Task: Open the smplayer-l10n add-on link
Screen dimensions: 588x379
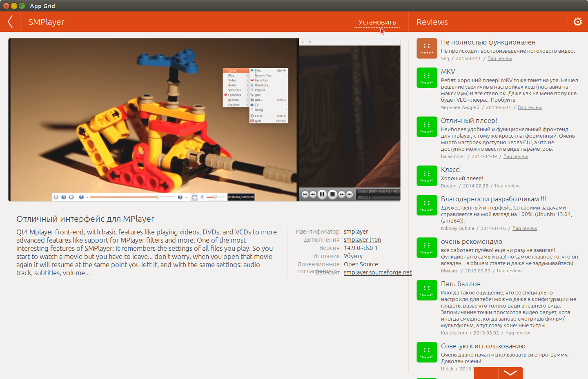Action: (362, 240)
